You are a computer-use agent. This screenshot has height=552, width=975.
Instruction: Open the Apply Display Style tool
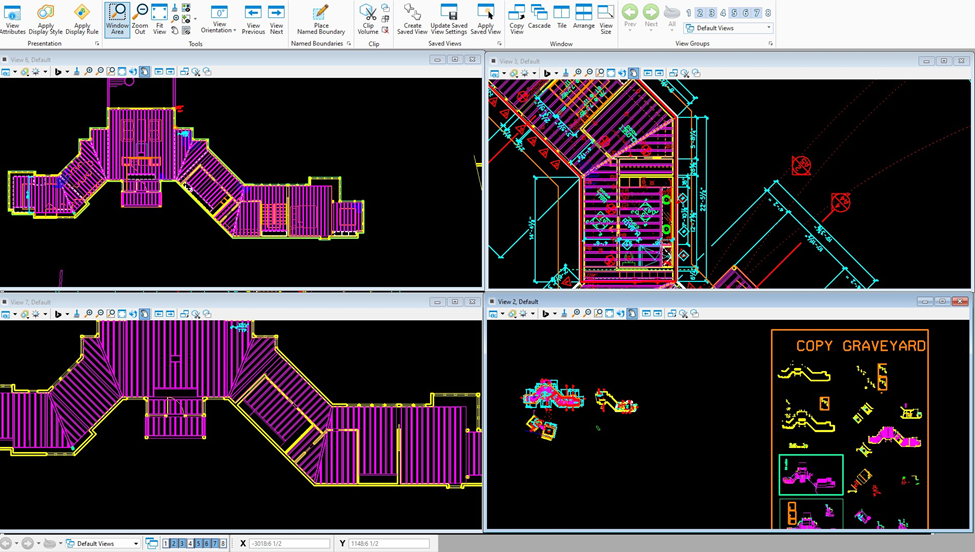(46, 18)
